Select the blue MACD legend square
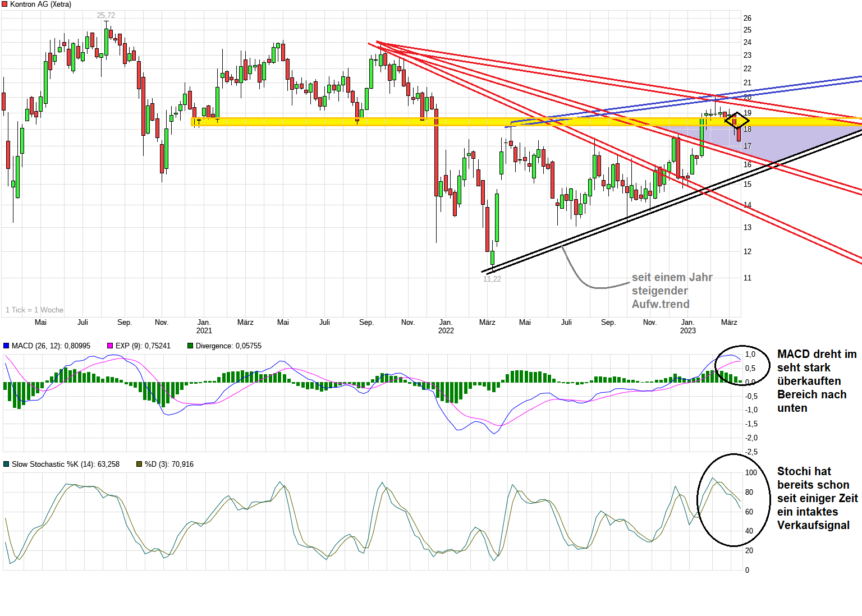Screen dimensions: 862x616 coord(6,346)
